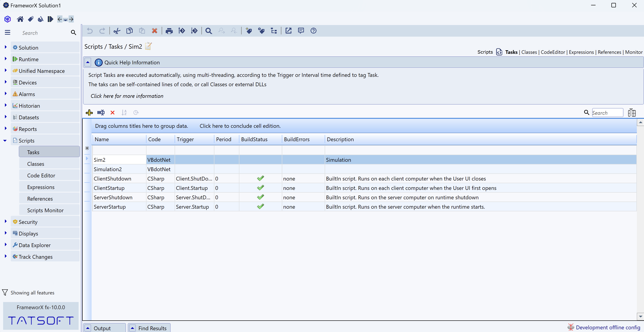
Task: Click the tree hierarchy toolbar icon
Action: 274,31
